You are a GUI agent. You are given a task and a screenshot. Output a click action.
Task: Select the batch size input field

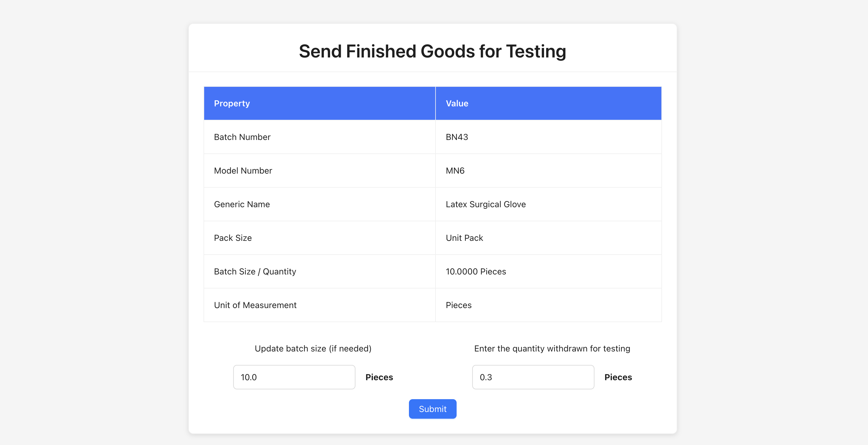click(x=293, y=377)
